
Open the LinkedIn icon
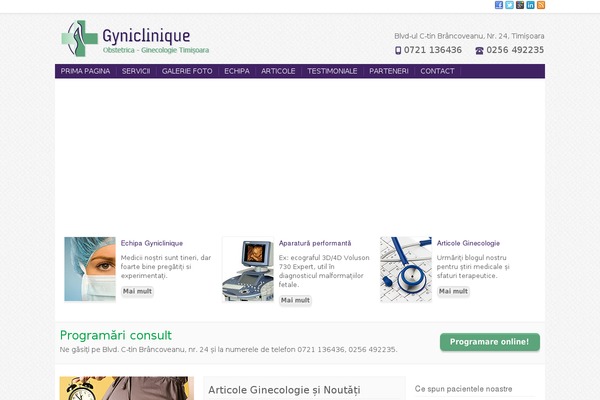click(530, 5)
